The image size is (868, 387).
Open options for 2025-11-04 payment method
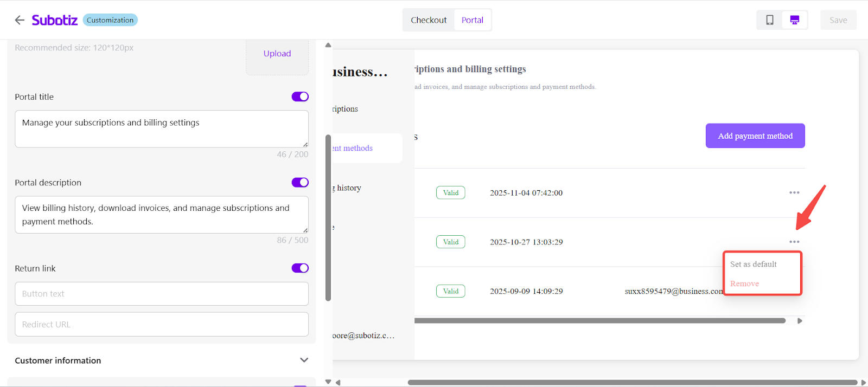click(794, 192)
